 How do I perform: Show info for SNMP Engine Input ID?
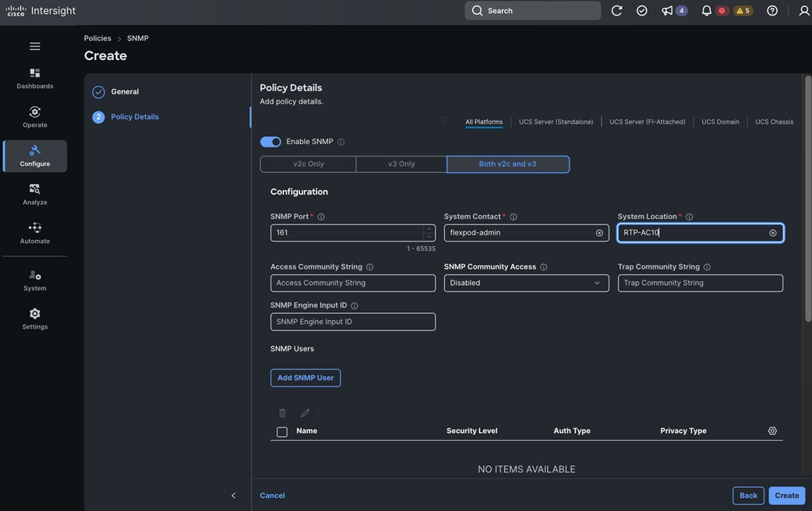(355, 306)
